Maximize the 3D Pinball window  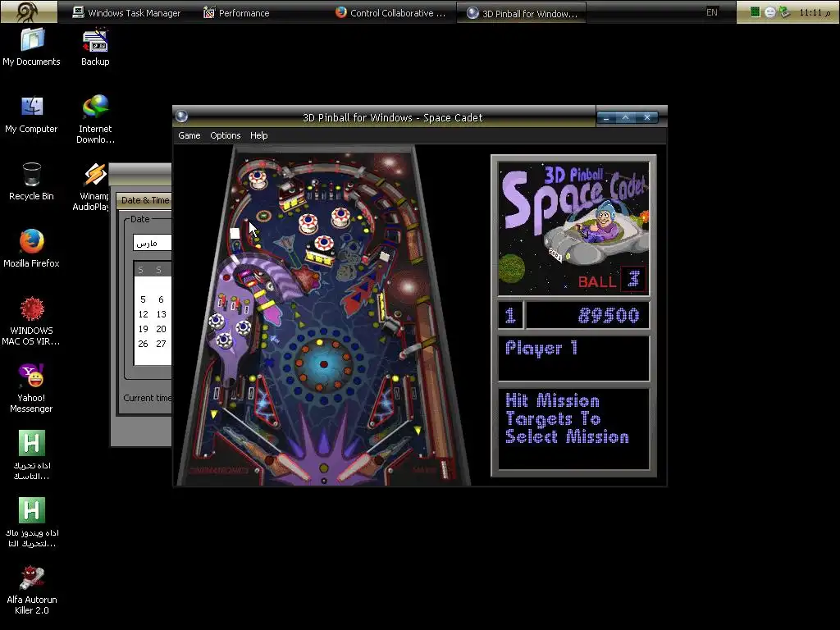tap(626, 117)
